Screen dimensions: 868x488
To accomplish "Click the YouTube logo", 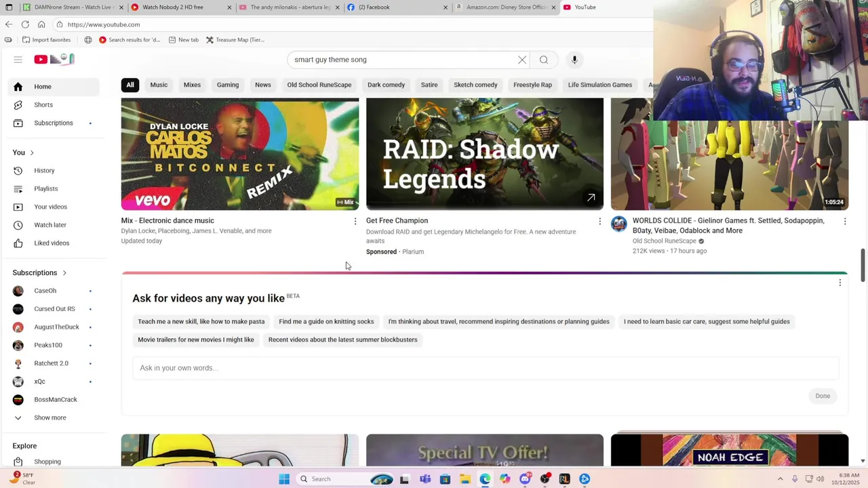I will pyautogui.click(x=55, y=60).
